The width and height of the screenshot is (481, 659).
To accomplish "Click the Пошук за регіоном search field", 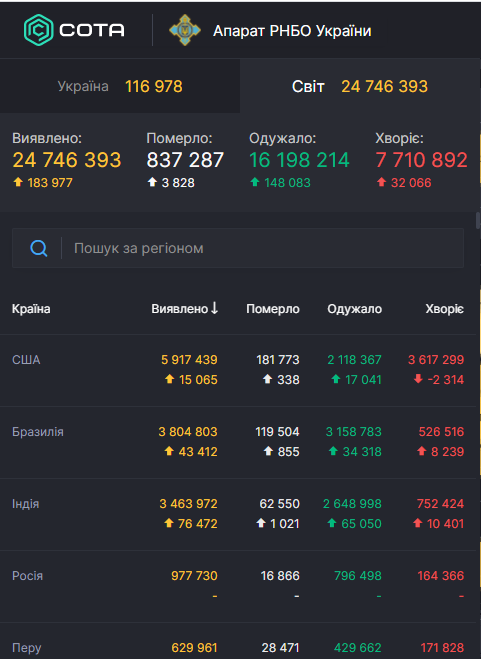I will click(238, 248).
